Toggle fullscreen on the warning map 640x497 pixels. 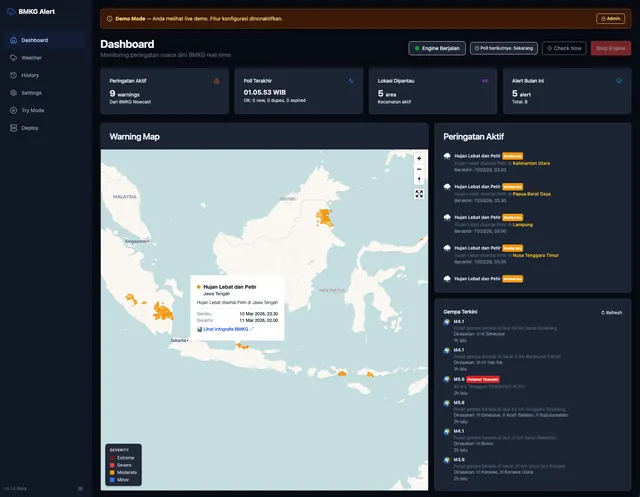pyautogui.click(x=419, y=194)
